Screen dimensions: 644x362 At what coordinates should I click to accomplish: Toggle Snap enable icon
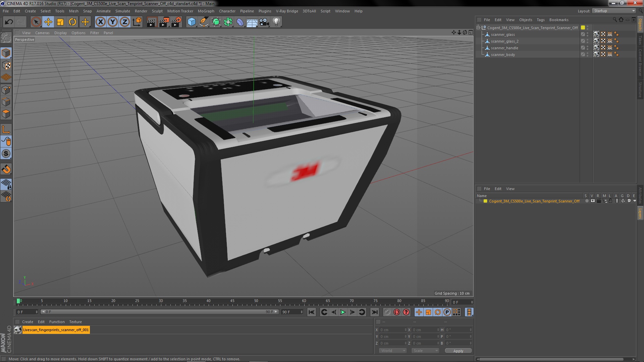[x=6, y=154]
